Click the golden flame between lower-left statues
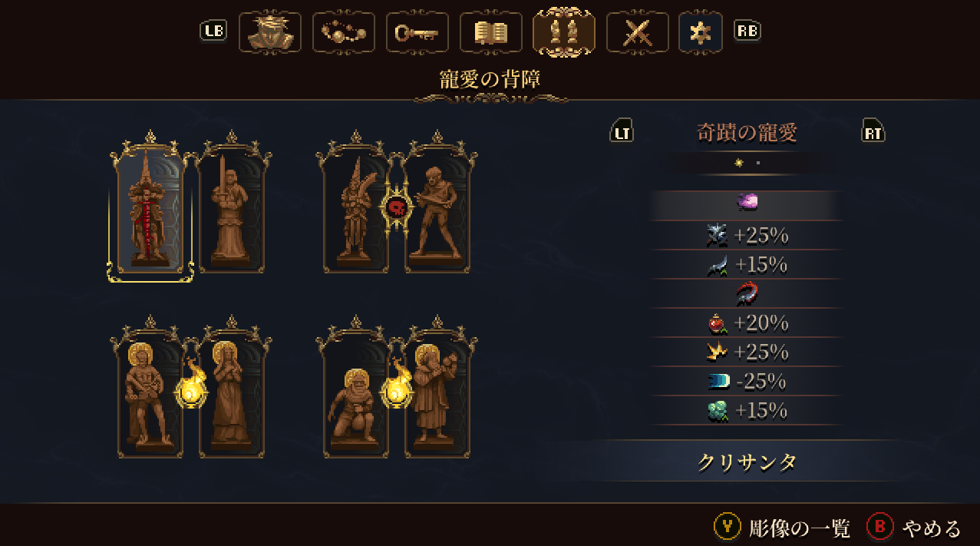The image size is (980, 546). (191, 389)
